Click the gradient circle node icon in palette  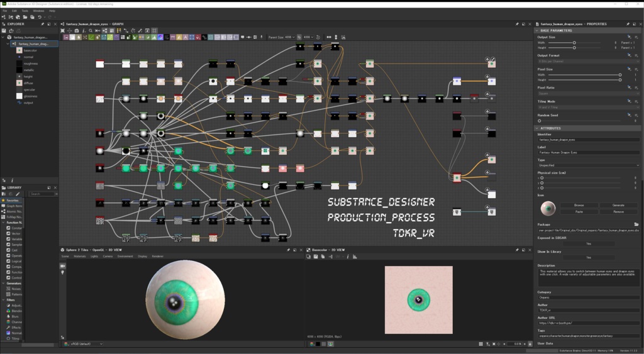point(160,37)
